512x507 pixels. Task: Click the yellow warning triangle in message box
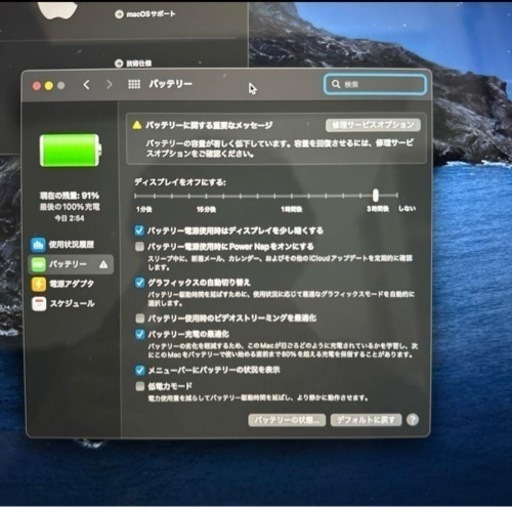(x=137, y=125)
